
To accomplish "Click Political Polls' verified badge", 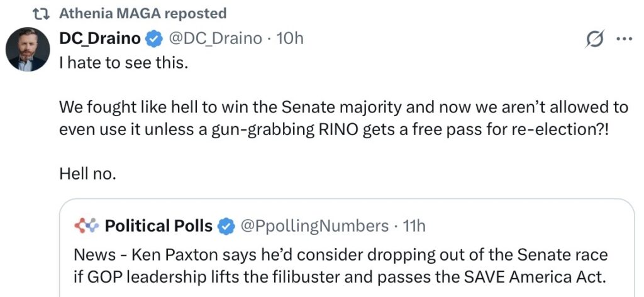I will (226, 226).
